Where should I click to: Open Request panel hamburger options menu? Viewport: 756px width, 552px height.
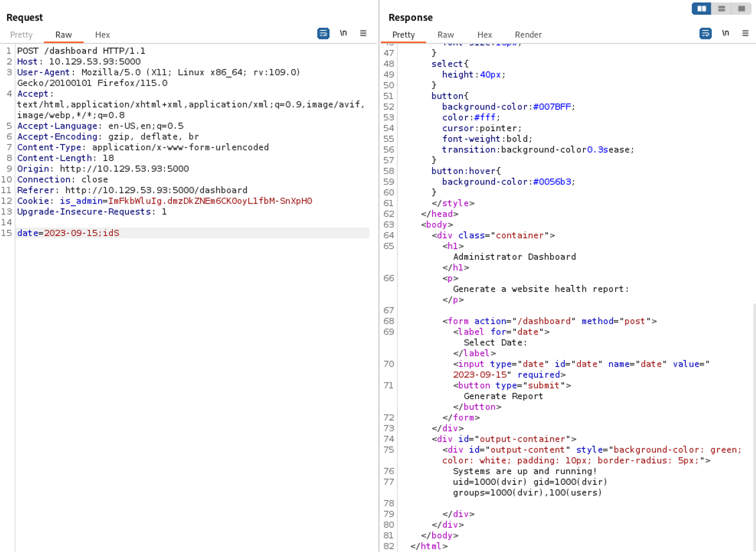coord(363,33)
